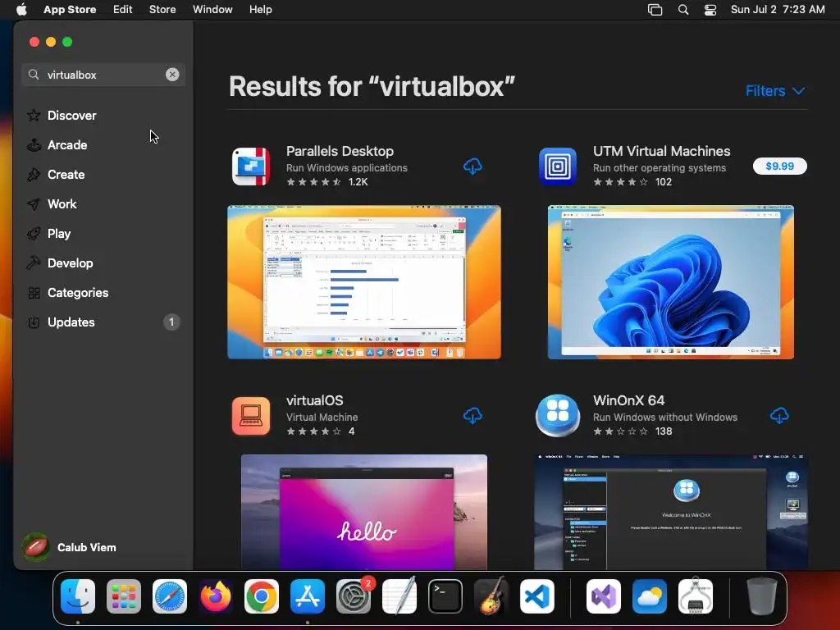Select Work in the sidebar
Viewport: 840px width, 630px height.
[103, 204]
